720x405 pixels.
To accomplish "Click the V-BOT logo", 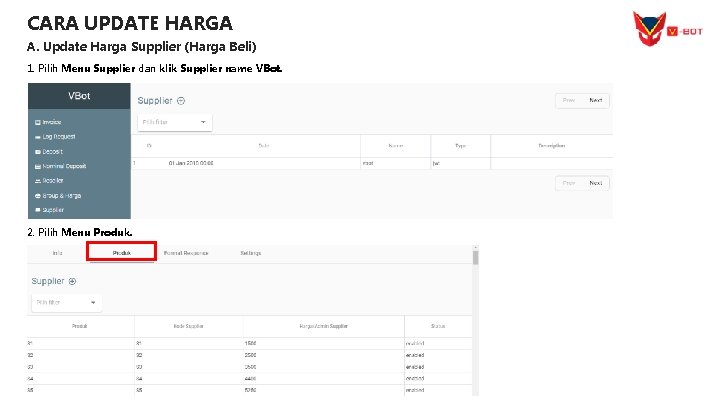I will (667, 29).
